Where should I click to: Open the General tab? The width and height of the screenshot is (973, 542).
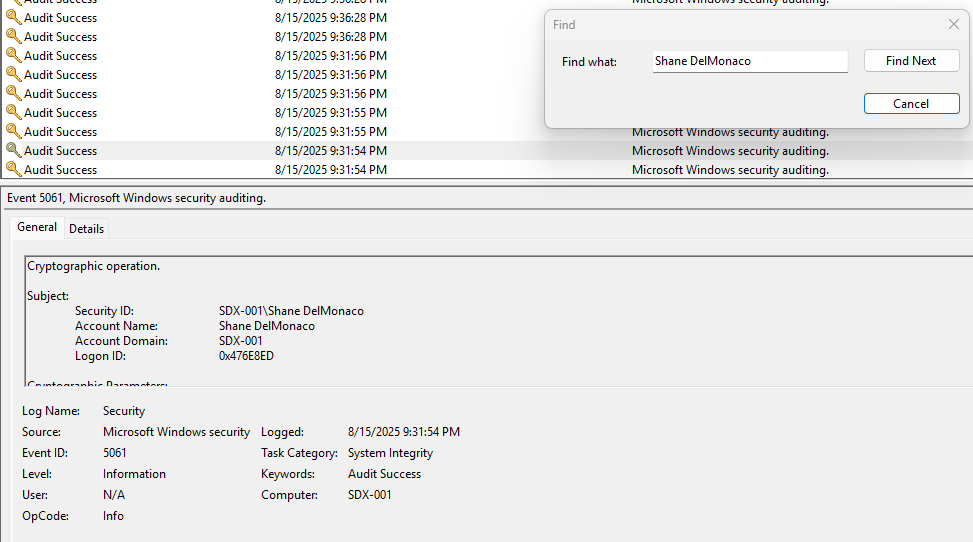37,227
